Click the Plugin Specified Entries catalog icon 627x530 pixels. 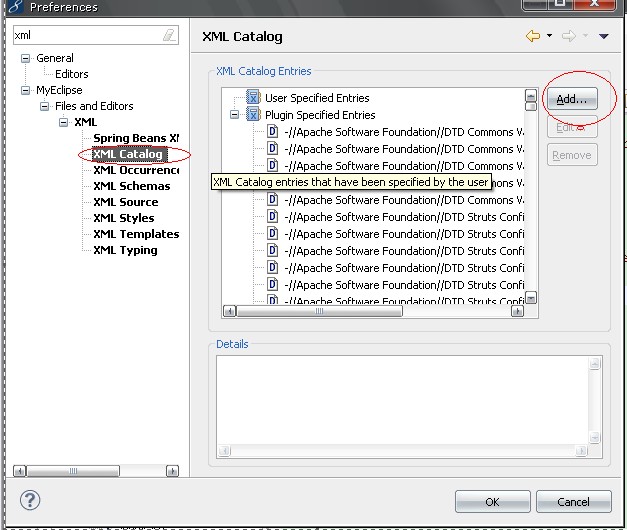point(253,114)
